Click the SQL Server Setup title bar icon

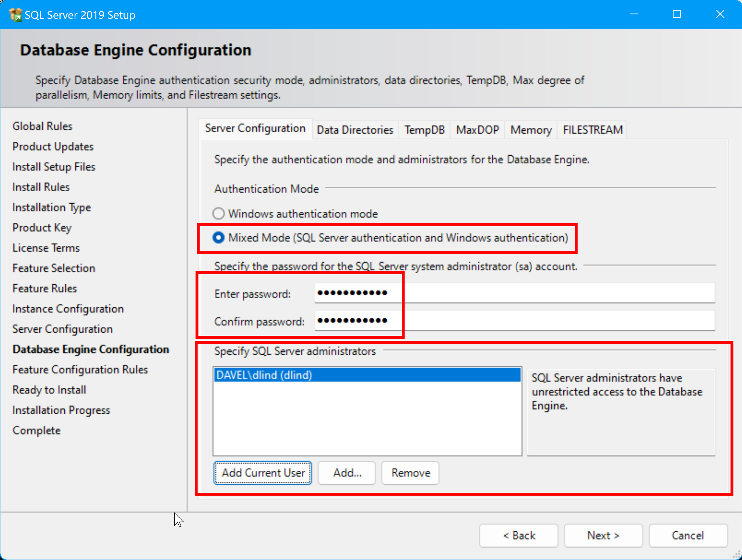pos(16,15)
